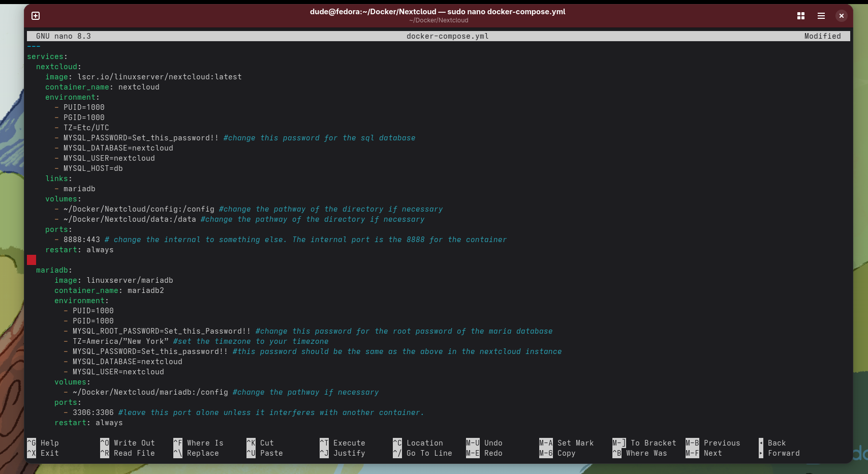This screenshot has height=474, width=868.
Task: Click the Modified status indicator
Action: click(x=823, y=36)
